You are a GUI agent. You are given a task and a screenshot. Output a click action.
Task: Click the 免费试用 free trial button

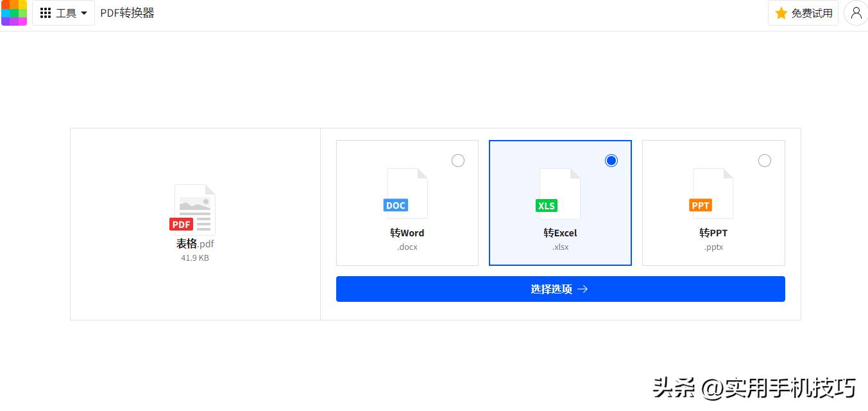coord(803,13)
